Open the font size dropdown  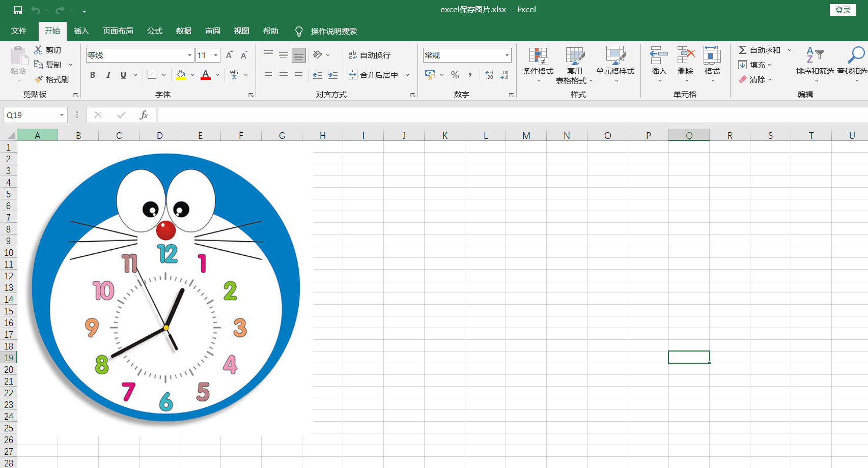[216, 55]
